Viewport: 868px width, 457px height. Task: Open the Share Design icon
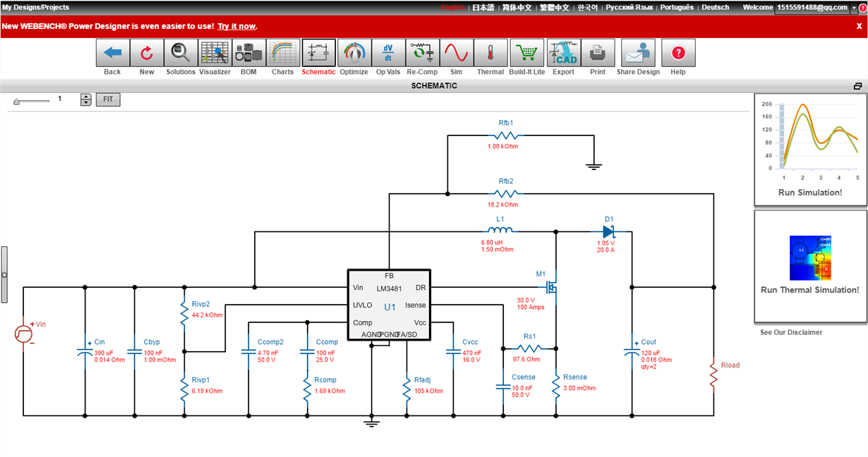(638, 53)
